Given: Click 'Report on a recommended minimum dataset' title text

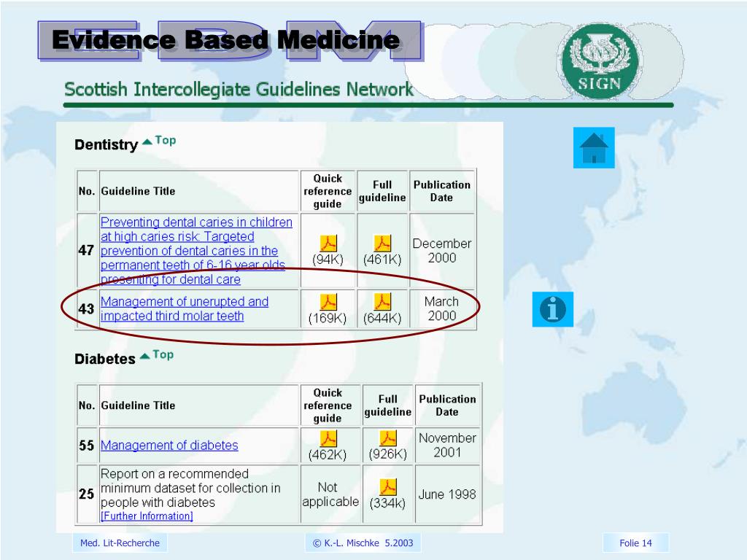Looking at the screenshot, I should [190, 488].
